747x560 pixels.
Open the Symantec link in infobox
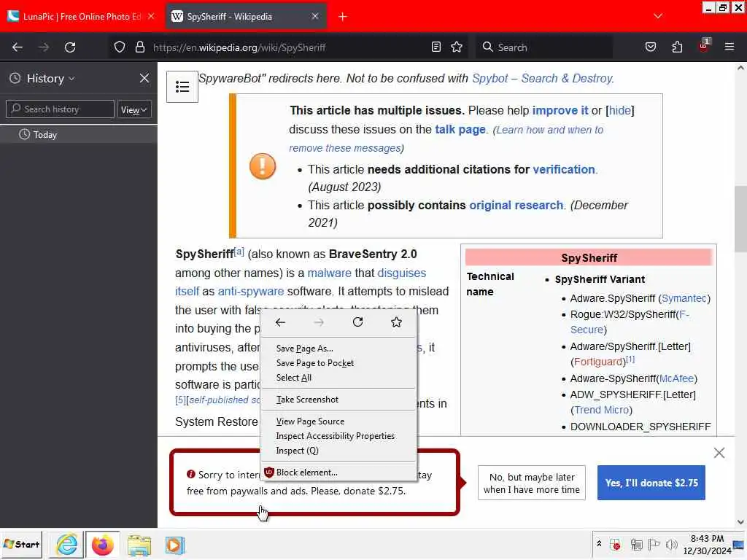point(684,298)
